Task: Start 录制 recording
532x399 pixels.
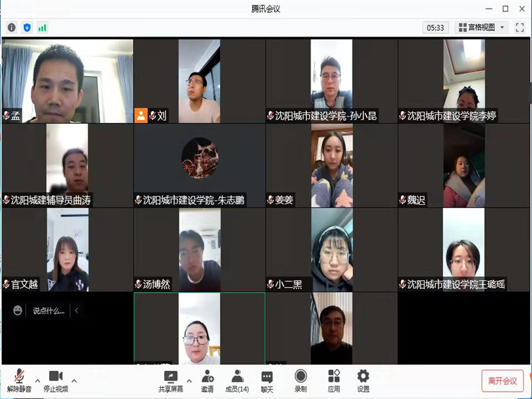Action: (301, 380)
